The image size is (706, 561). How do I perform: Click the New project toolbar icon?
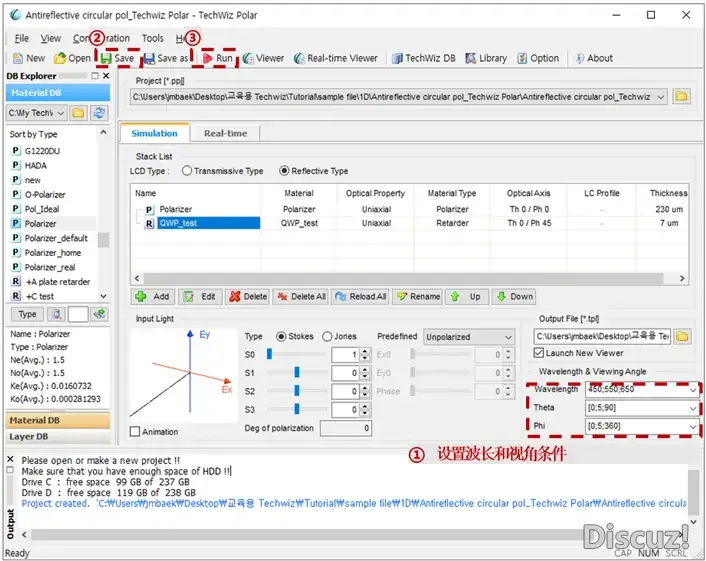click(x=18, y=58)
